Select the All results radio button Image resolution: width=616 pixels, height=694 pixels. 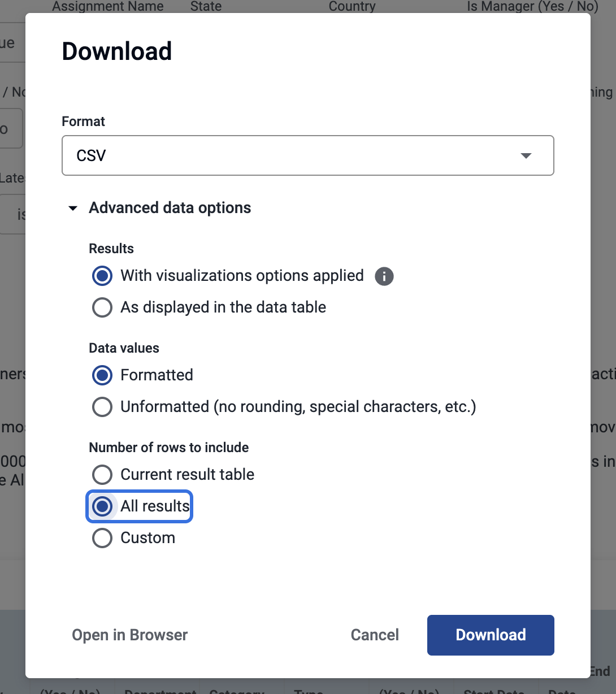point(102,506)
